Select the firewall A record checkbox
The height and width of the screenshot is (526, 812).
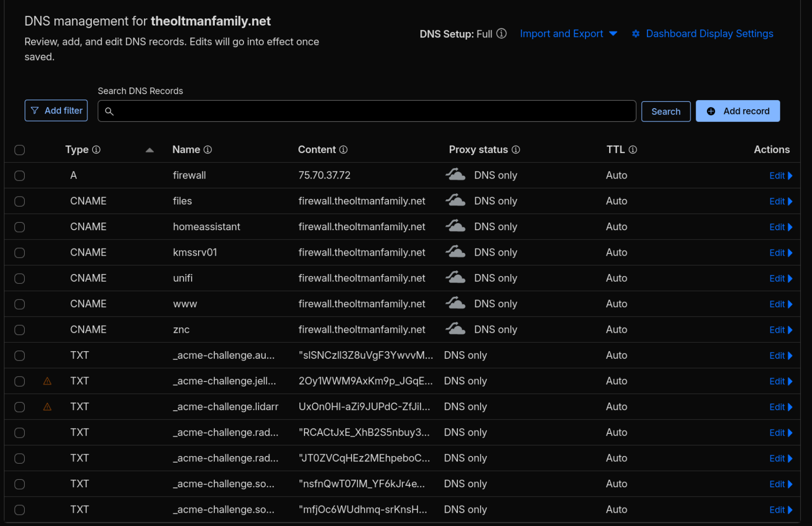(19, 176)
